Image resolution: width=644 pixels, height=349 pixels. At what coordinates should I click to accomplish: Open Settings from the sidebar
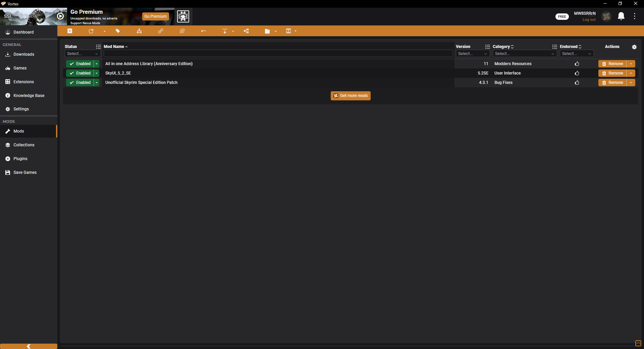click(x=29, y=109)
